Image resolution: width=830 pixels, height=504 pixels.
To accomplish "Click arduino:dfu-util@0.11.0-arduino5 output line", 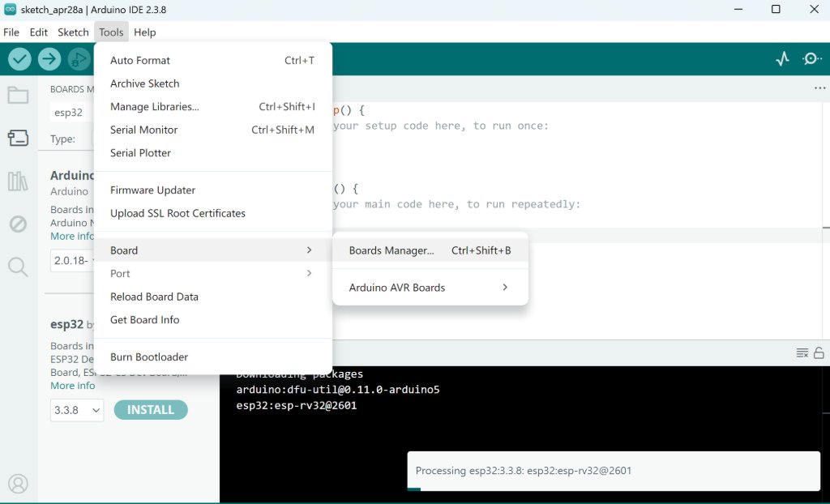I will click(338, 390).
